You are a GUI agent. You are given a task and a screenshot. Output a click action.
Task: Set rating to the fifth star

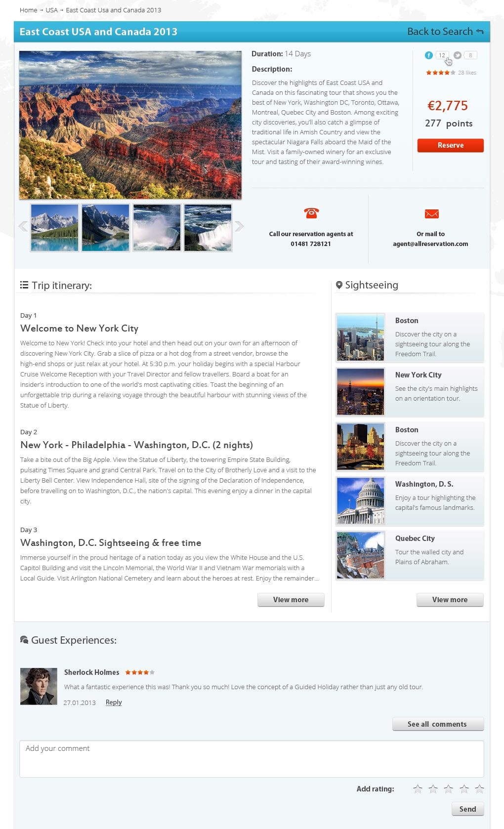click(x=479, y=789)
